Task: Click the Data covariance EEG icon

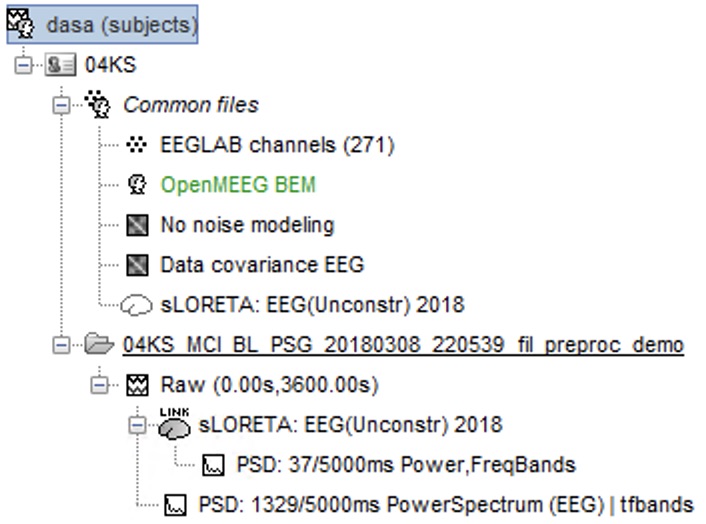Action: (x=137, y=265)
